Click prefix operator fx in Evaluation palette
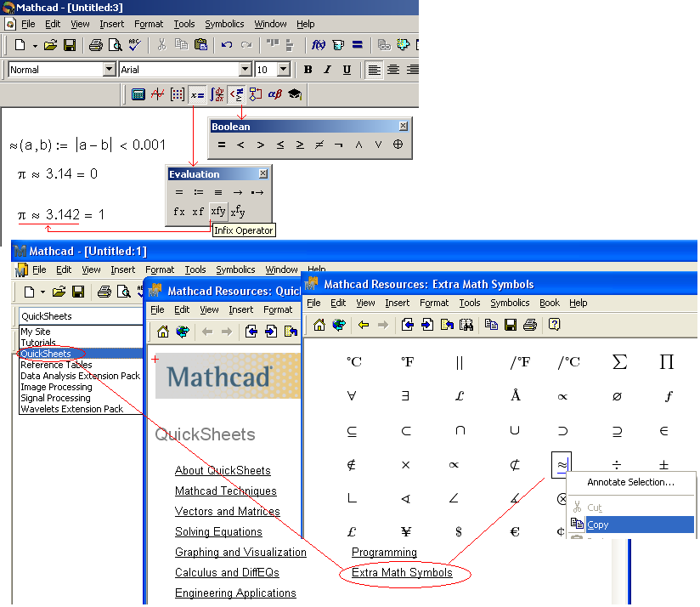This screenshot has height=607, width=700. pyautogui.click(x=179, y=212)
